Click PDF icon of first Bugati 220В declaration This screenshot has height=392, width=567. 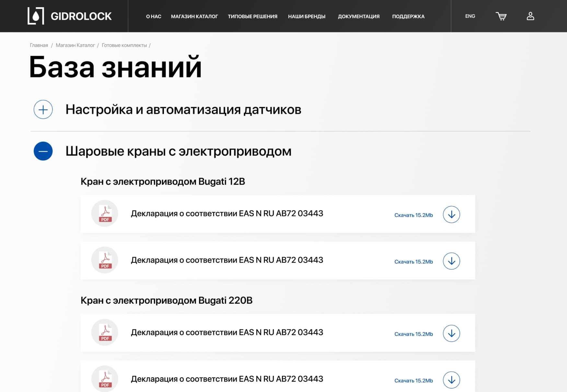click(105, 332)
